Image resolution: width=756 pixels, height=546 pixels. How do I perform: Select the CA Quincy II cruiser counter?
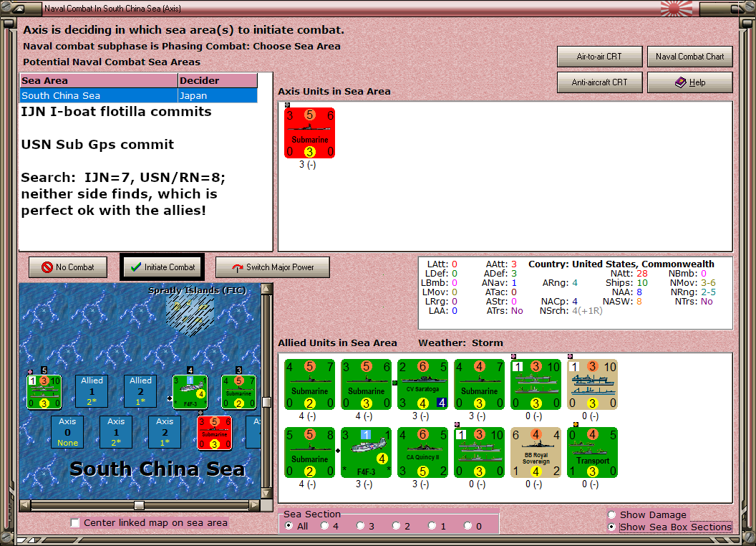point(423,452)
